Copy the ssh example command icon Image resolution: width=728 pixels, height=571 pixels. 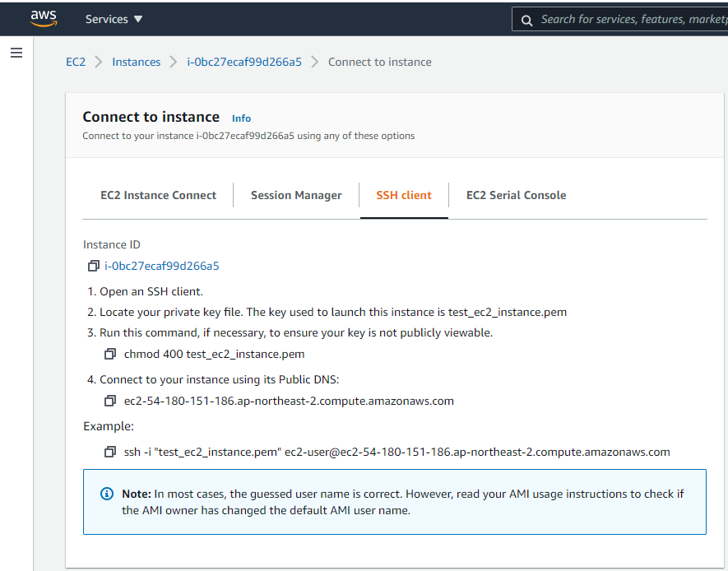(110, 453)
